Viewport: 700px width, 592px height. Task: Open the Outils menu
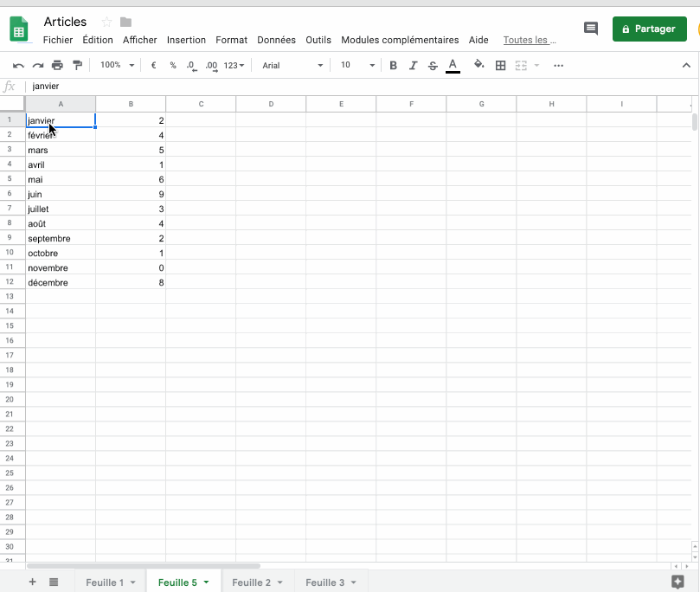(x=318, y=40)
